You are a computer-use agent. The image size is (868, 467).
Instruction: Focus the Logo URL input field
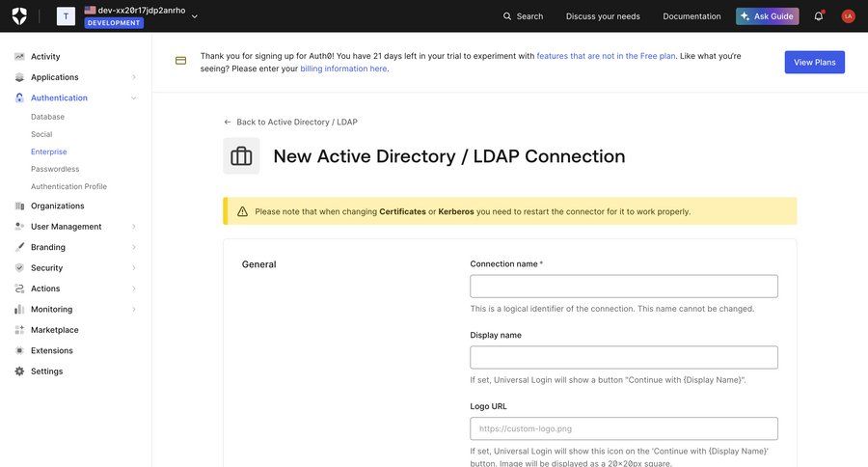click(x=624, y=428)
